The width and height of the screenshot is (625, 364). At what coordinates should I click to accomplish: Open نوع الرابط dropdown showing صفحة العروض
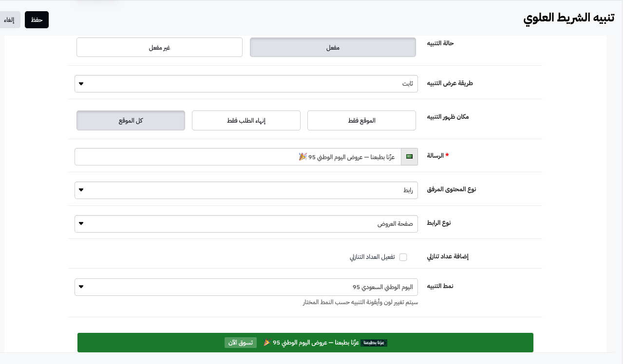(246, 224)
